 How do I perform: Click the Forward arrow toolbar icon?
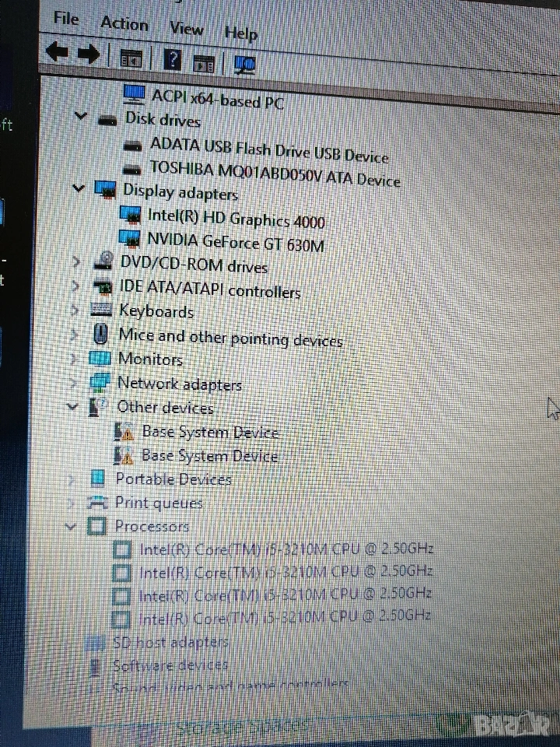click(x=89, y=54)
